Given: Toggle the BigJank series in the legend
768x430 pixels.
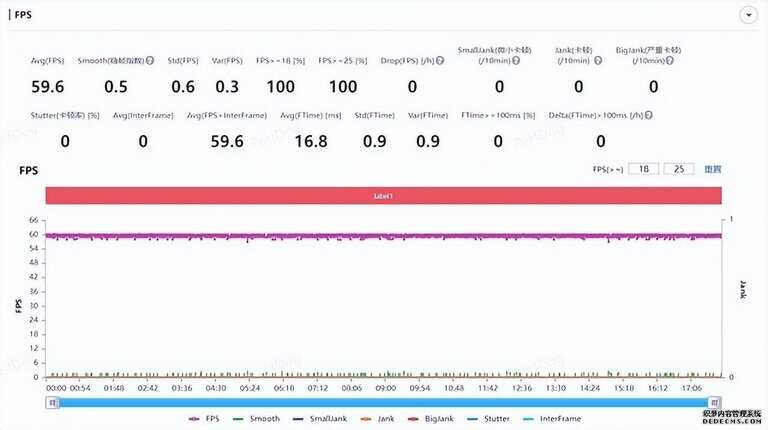Looking at the screenshot, I should click(x=431, y=419).
